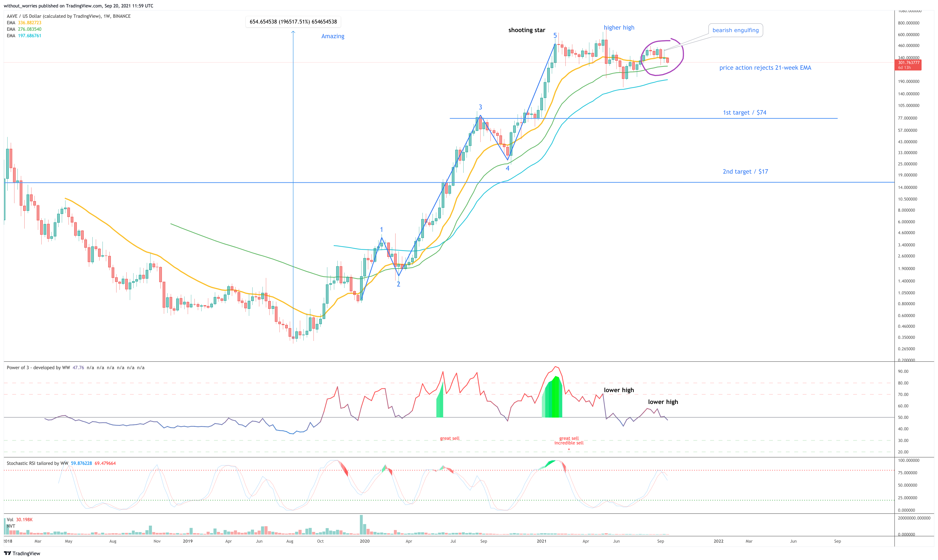Click the green EMA 276.083540 legend
This screenshot has height=560, width=938.
pos(24,29)
